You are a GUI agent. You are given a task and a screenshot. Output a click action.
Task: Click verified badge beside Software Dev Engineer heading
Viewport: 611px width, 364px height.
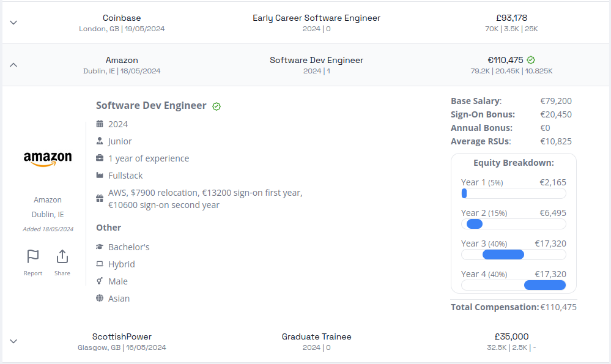point(217,106)
